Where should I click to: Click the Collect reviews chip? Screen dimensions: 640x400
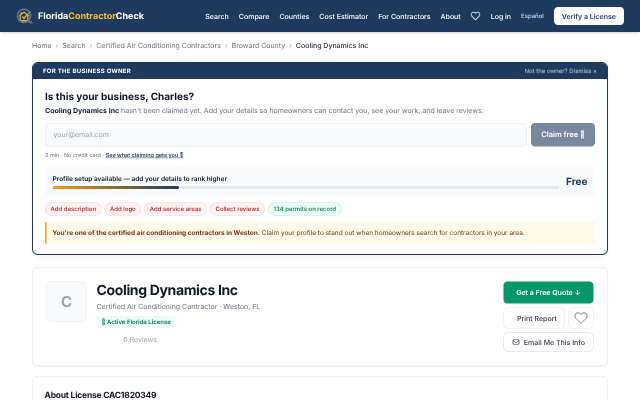coord(237,209)
